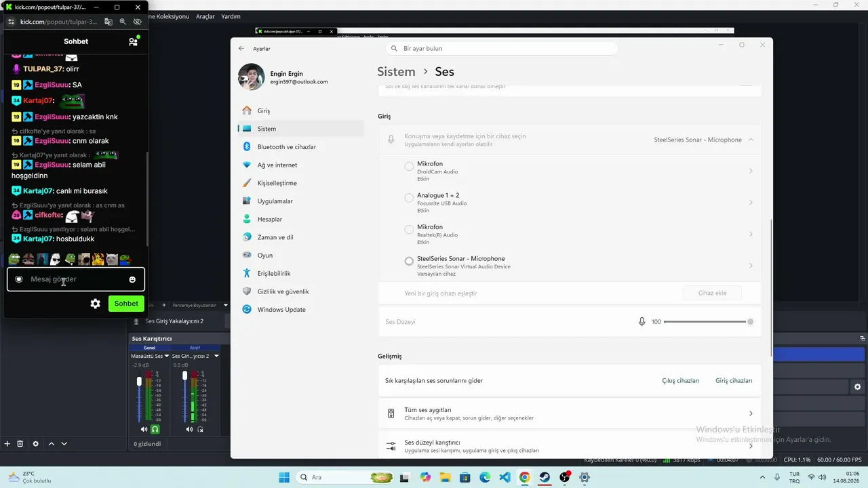Open Tüm ses aygıtları page chevron

751,413
